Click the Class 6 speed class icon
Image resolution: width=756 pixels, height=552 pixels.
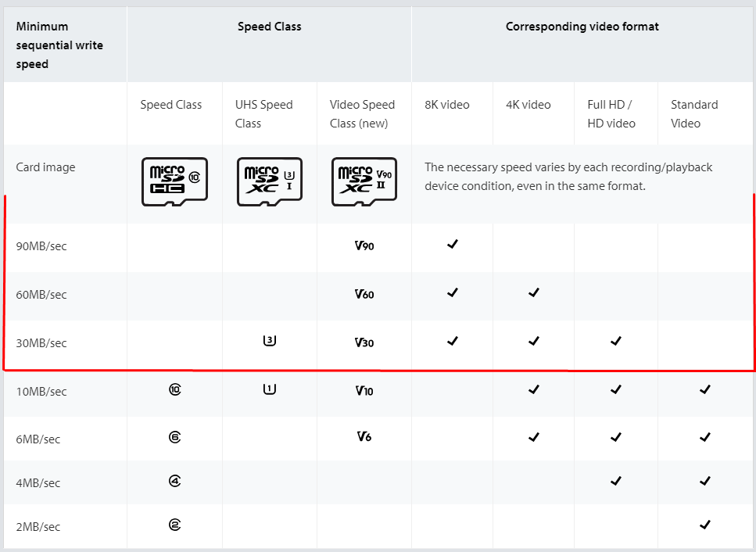(175, 437)
